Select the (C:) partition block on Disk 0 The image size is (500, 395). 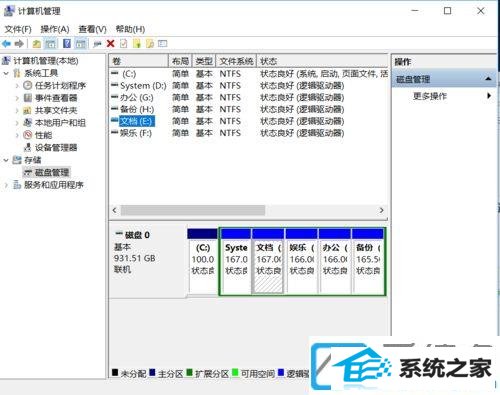(x=203, y=261)
